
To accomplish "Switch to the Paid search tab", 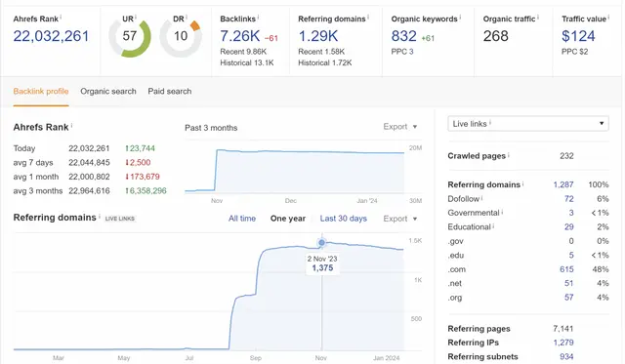I will click(169, 91).
